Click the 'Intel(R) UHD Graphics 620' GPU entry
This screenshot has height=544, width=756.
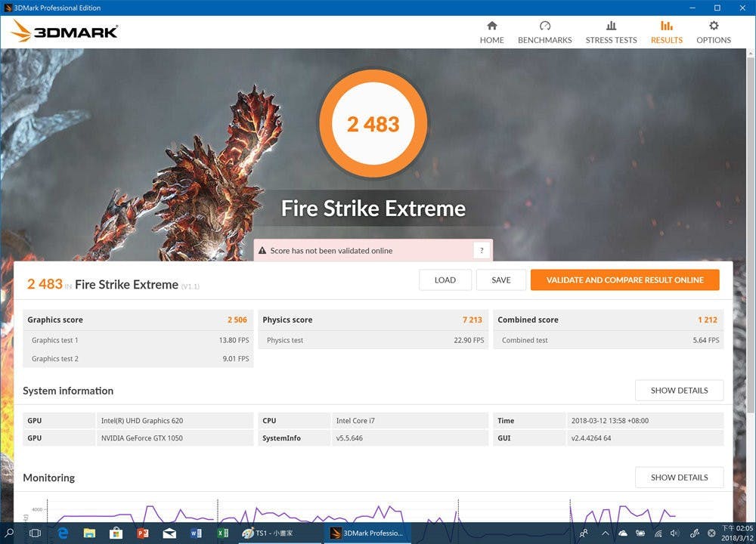coord(142,421)
